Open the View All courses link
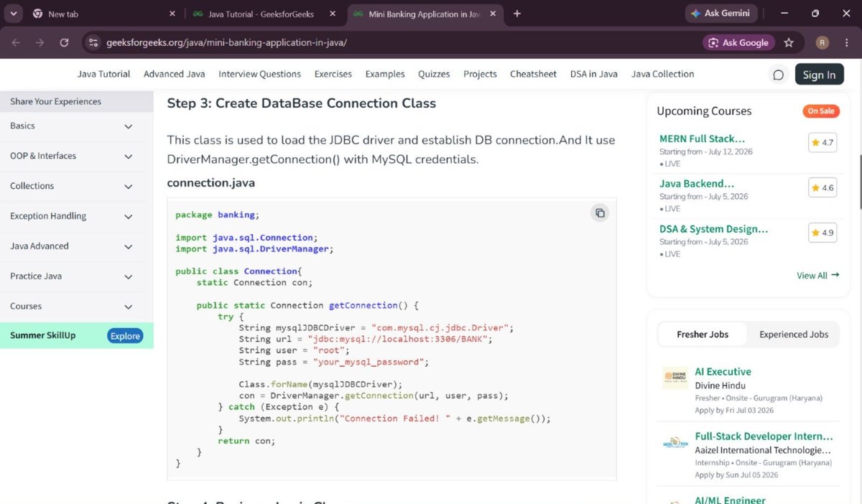This screenshot has height=504, width=862. (x=818, y=275)
